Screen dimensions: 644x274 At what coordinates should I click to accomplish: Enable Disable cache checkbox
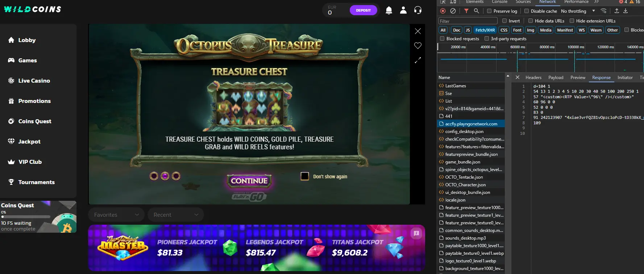527,11
